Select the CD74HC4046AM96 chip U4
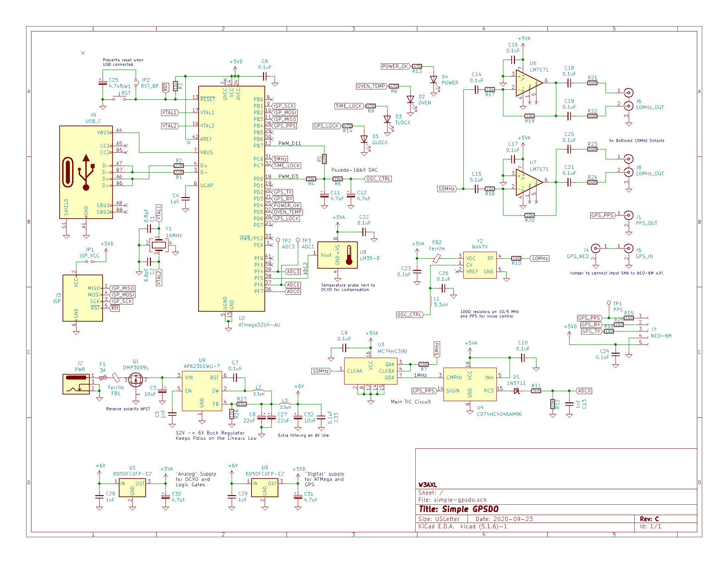The width and height of the screenshot is (728, 563). coord(470,384)
